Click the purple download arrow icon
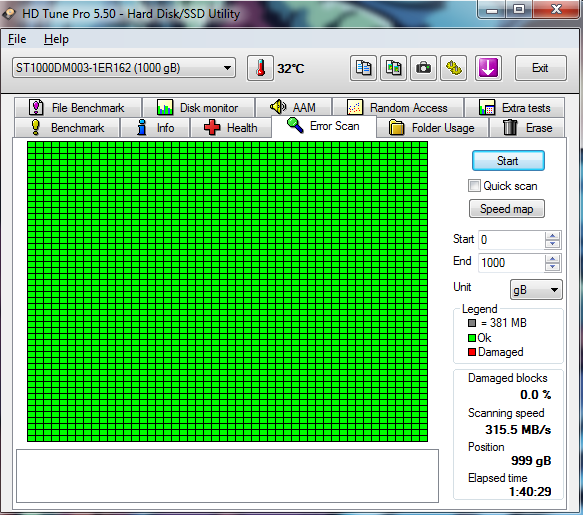The image size is (583, 515). point(488,68)
